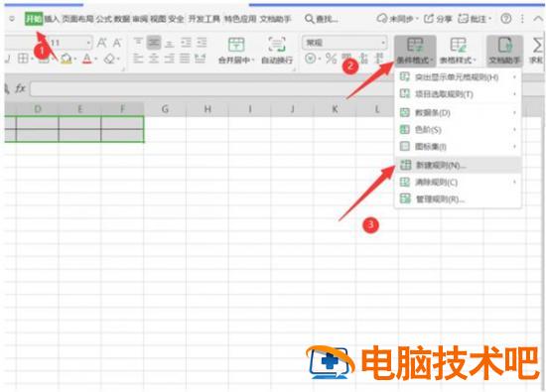Open 突出显示单元格规则(H) submenu
The image size is (546, 392).
pos(458,77)
